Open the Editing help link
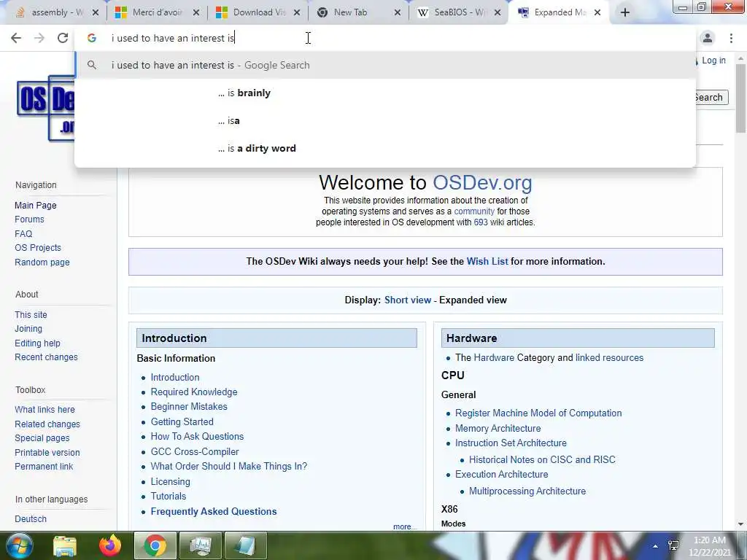This screenshot has height=560, width=747. click(37, 343)
